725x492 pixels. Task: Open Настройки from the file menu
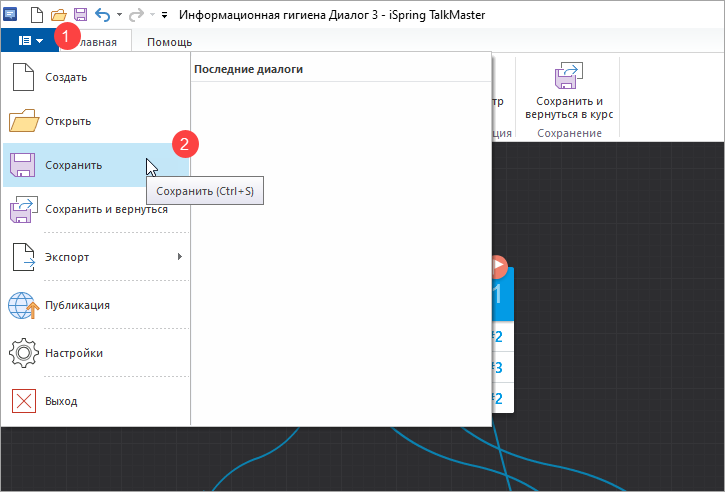tap(96, 353)
